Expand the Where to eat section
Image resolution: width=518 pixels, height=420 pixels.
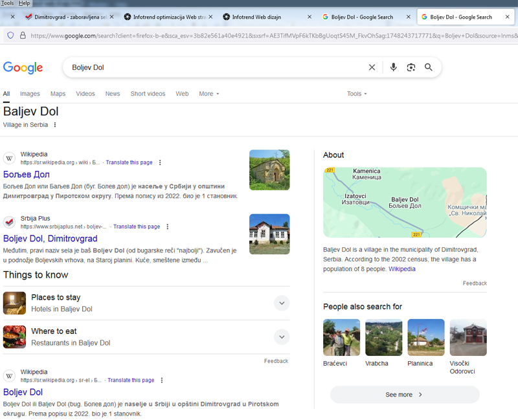(282, 337)
